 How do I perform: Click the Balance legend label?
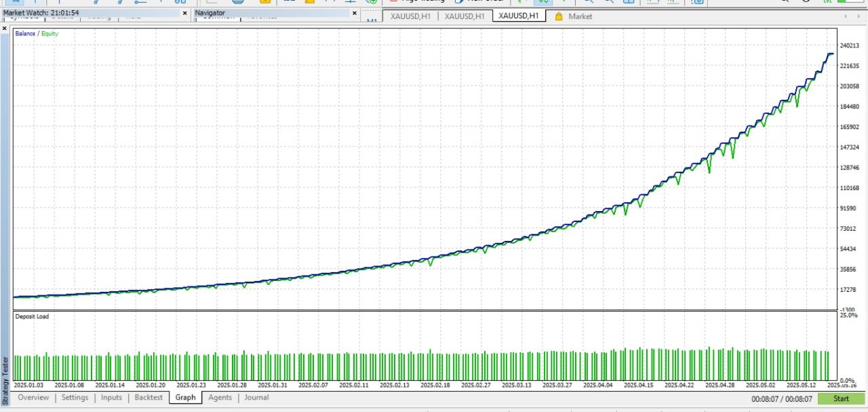pyautogui.click(x=25, y=33)
